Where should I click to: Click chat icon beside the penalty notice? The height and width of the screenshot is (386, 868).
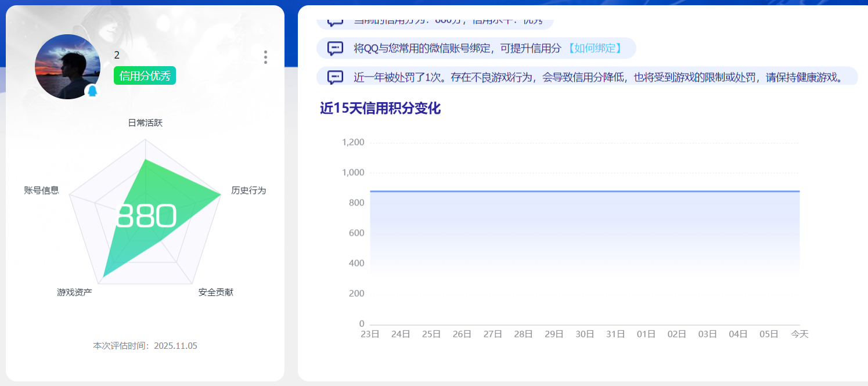pyautogui.click(x=335, y=77)
